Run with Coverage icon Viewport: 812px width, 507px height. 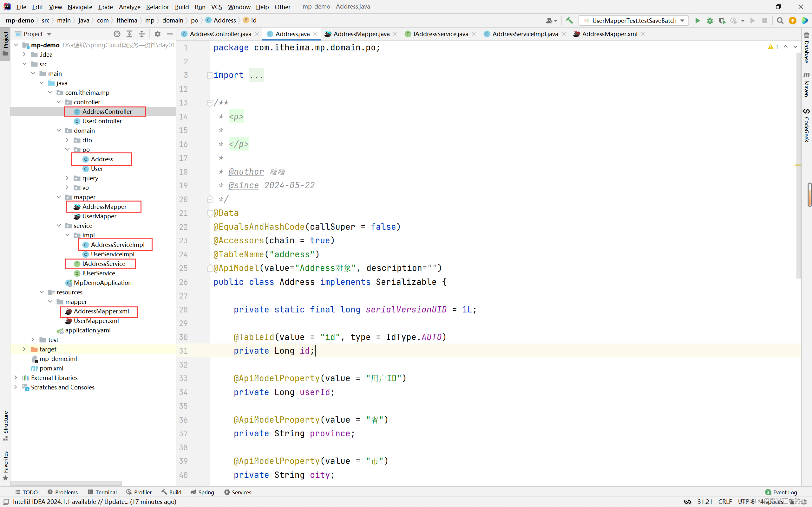tap(722, 21)
